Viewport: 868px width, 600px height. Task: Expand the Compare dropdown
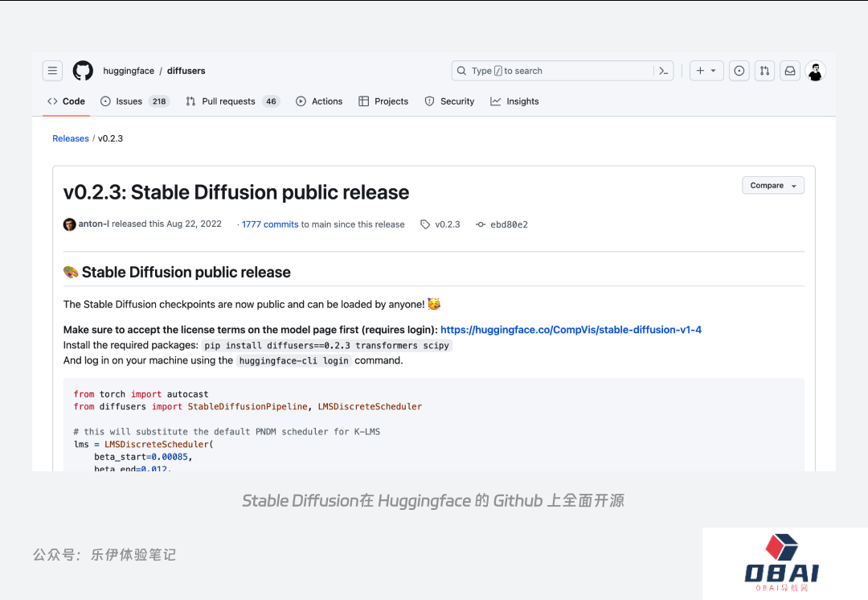[x=772, y=185]
